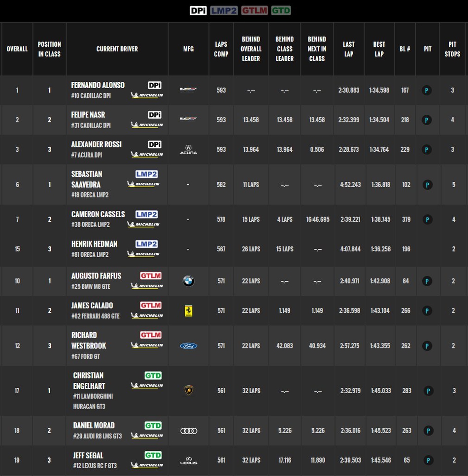468x476 pixels.
Task: Click pit indicator for Felipe Nasr
Action: 427,120
